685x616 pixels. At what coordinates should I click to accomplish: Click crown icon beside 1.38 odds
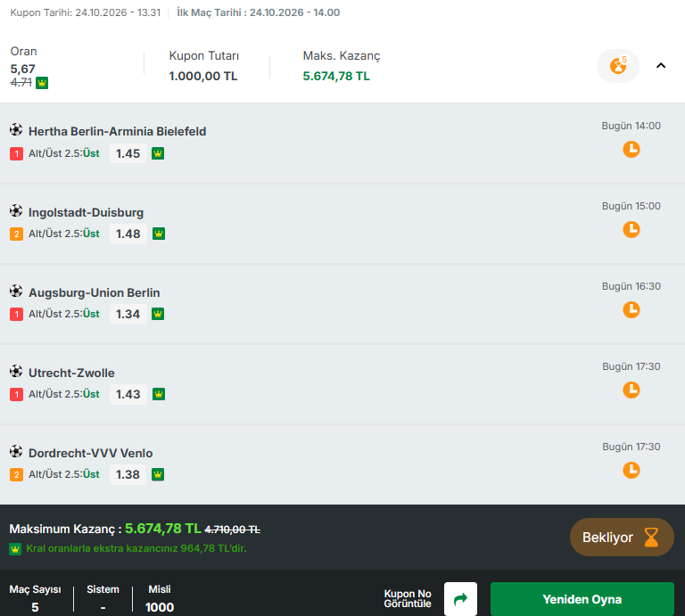158,474
